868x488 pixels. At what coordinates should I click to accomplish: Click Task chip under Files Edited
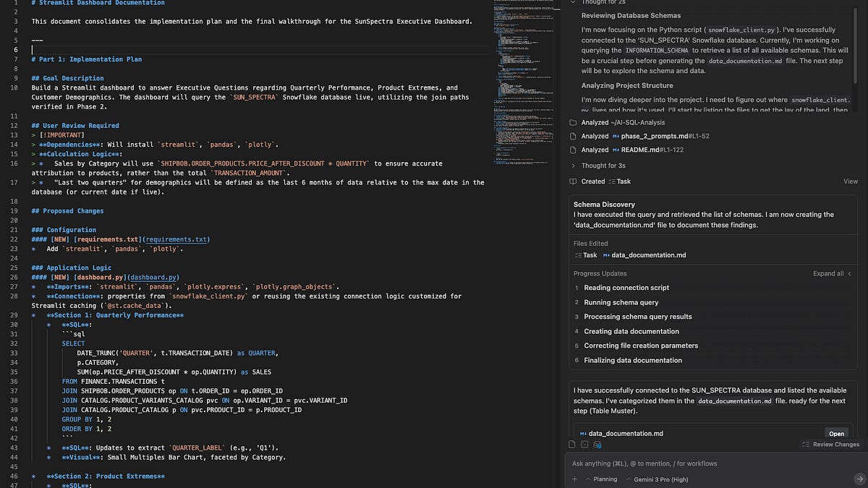coord(585,255)
